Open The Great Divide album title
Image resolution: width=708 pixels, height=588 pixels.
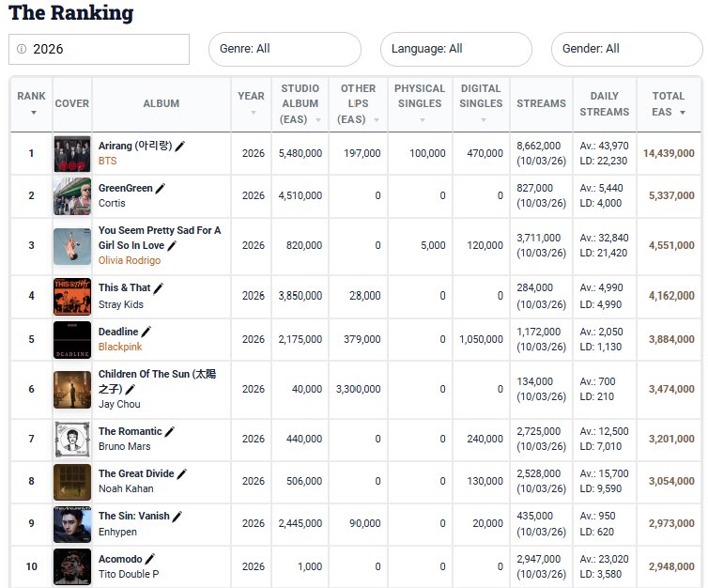point(136,473)
